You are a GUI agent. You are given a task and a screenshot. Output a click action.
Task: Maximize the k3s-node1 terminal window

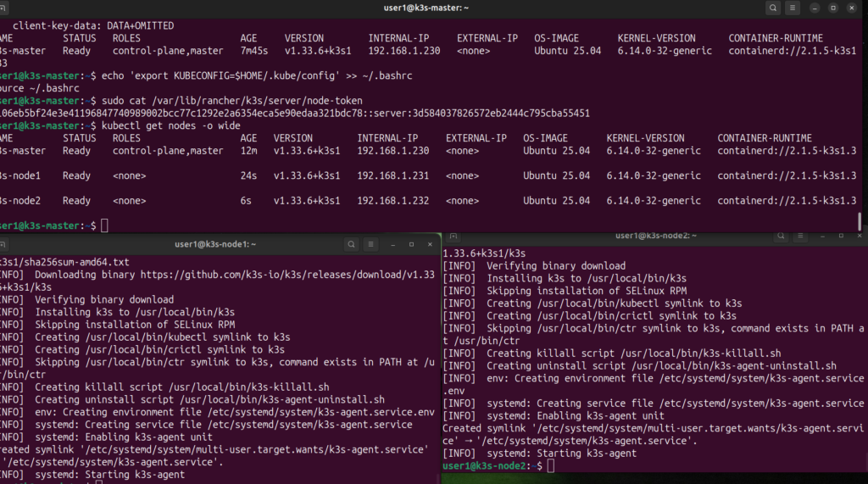[411, 243]
